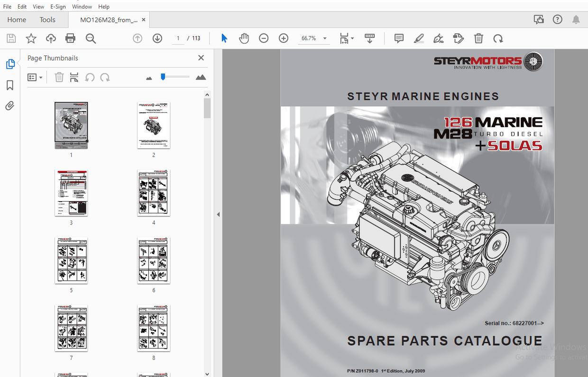Switch to the Home tab
Image resolution: width=588 pixels, height=377 pixels.
(17, 19)
